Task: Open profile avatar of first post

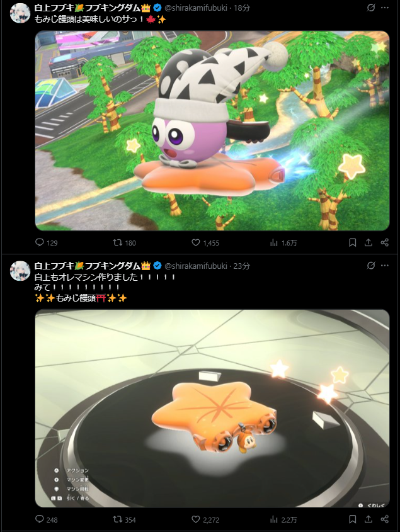Action: click(20, 13)
